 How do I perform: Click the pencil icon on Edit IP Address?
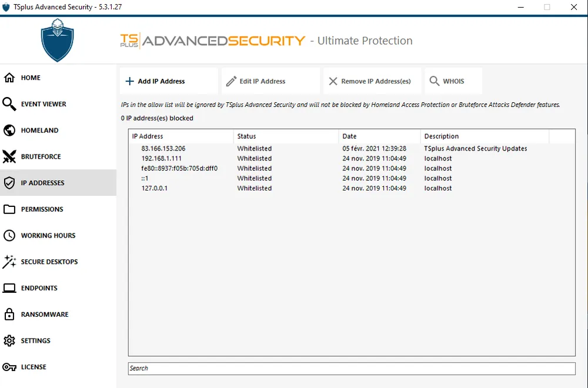click(x=231, y=81)
